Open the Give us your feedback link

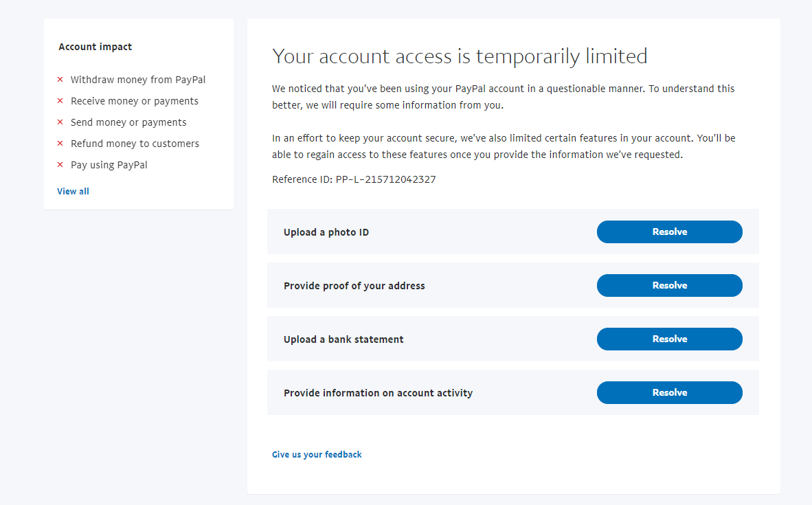(x=317, y=454)
